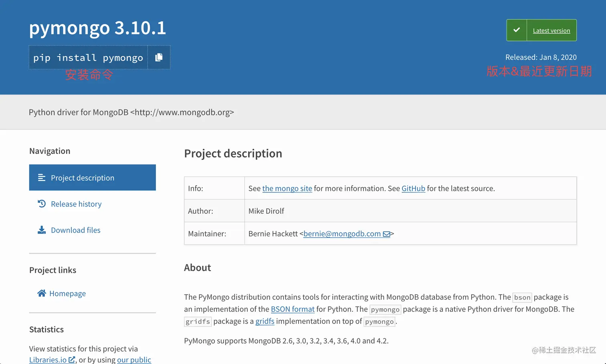Open 'the mongo site' link

tap(287, 188)
